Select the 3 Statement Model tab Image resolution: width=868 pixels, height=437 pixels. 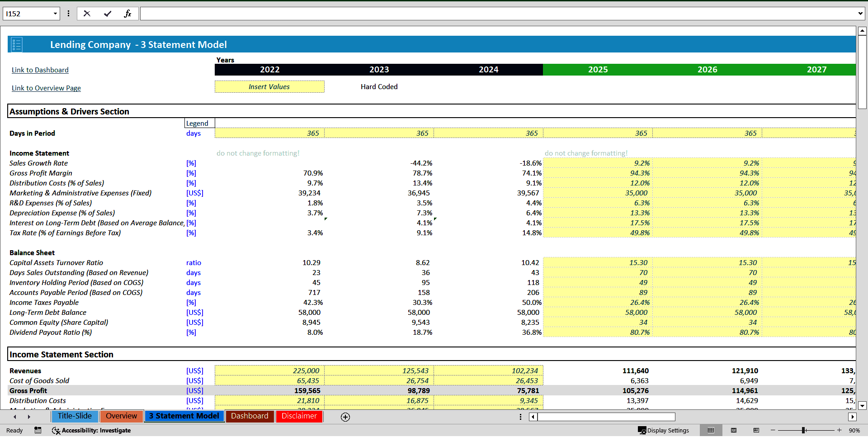(x=184, y=416)
